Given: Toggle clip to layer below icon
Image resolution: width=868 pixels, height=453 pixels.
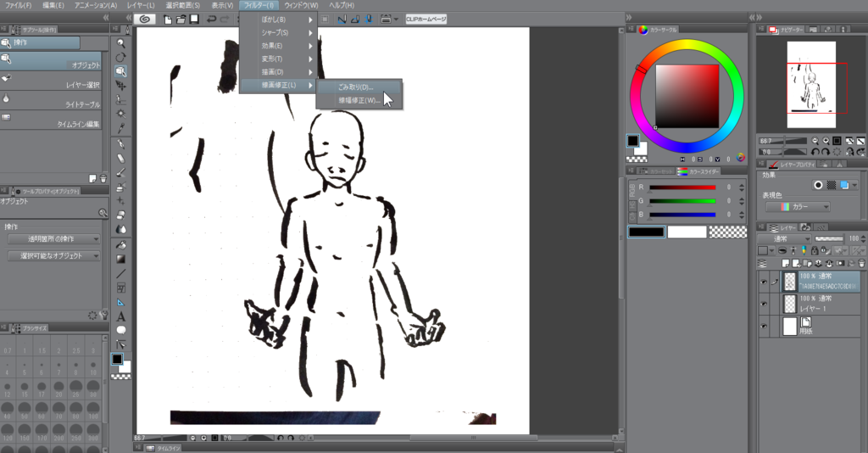Looking at the screenshot, I should (x=782, y=251).
